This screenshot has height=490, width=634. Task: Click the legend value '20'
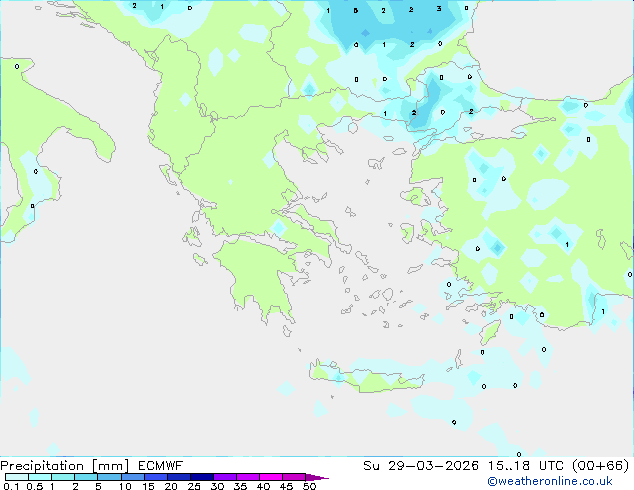click(171, 486)
